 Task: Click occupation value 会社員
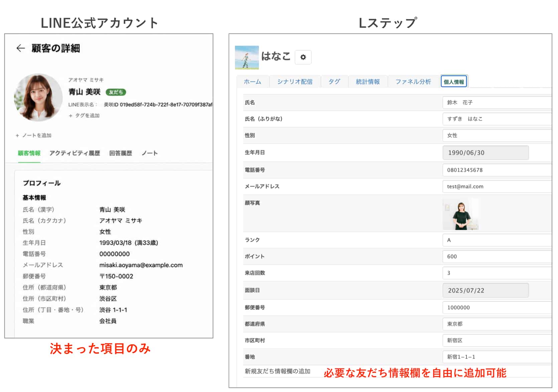108,321
